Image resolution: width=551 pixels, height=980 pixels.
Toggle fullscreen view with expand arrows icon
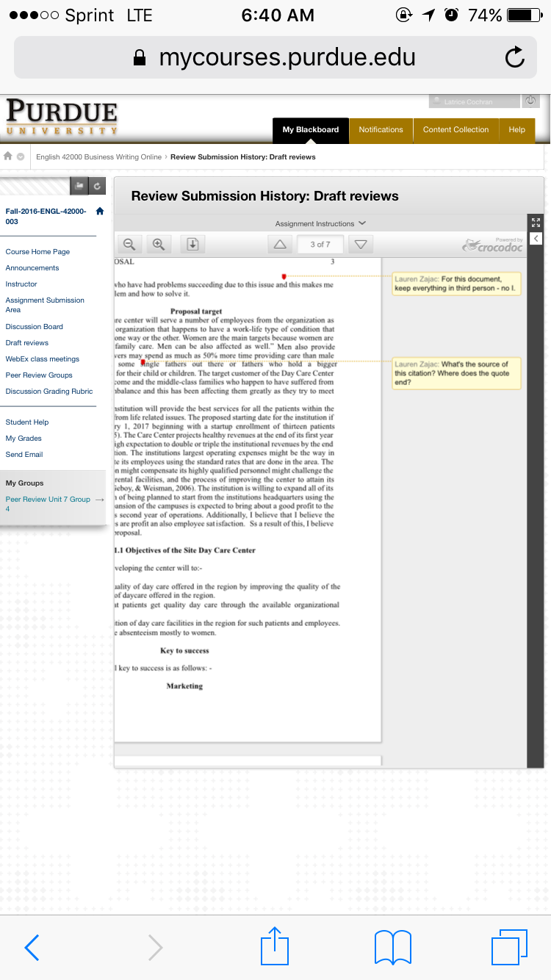coord(536,223)
